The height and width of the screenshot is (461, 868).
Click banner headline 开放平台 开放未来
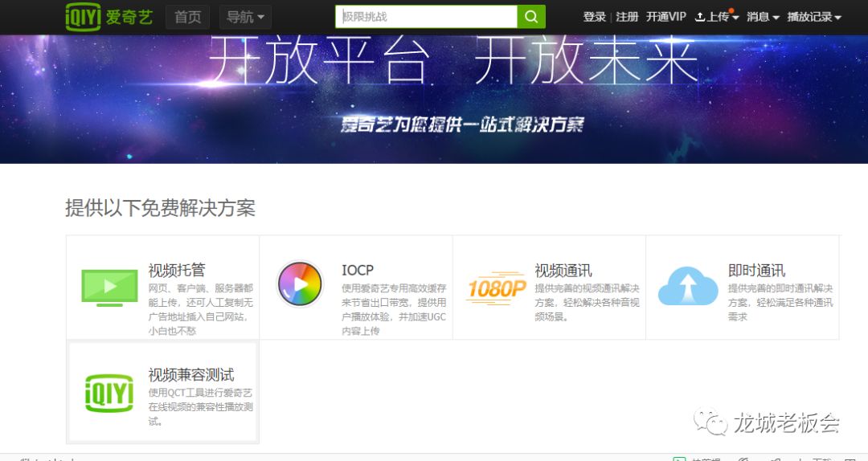tap(452, 61)
